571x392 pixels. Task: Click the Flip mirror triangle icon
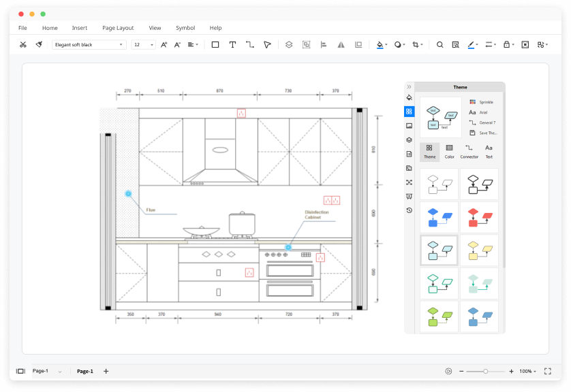click(x=341, y=45)
